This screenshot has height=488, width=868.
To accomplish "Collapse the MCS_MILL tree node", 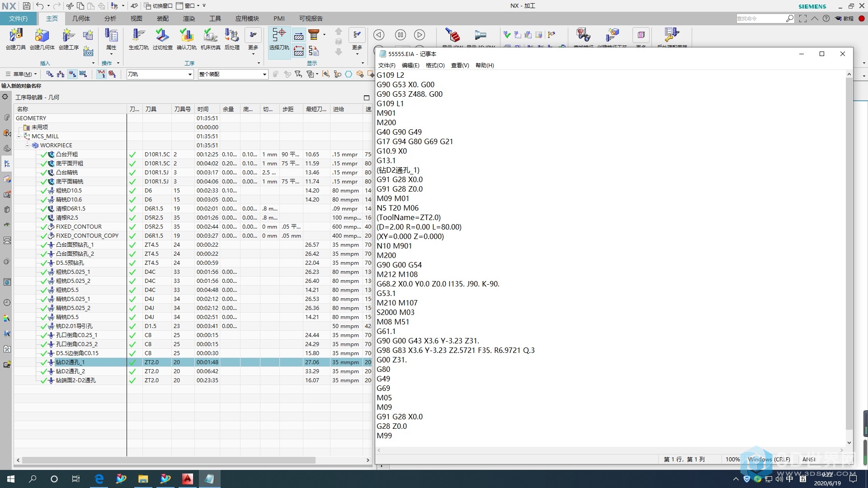I will (19, 136).
